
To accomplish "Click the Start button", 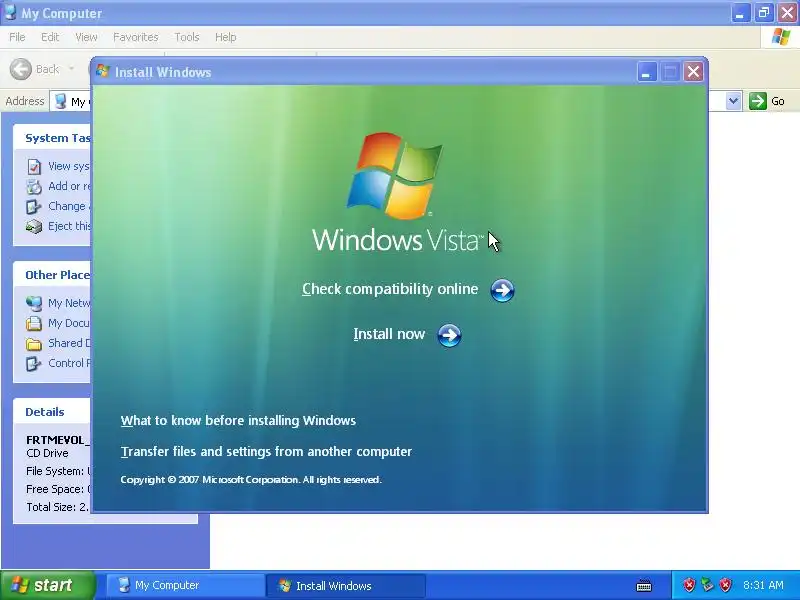I will pyautogui.click(x=48, y=585).
